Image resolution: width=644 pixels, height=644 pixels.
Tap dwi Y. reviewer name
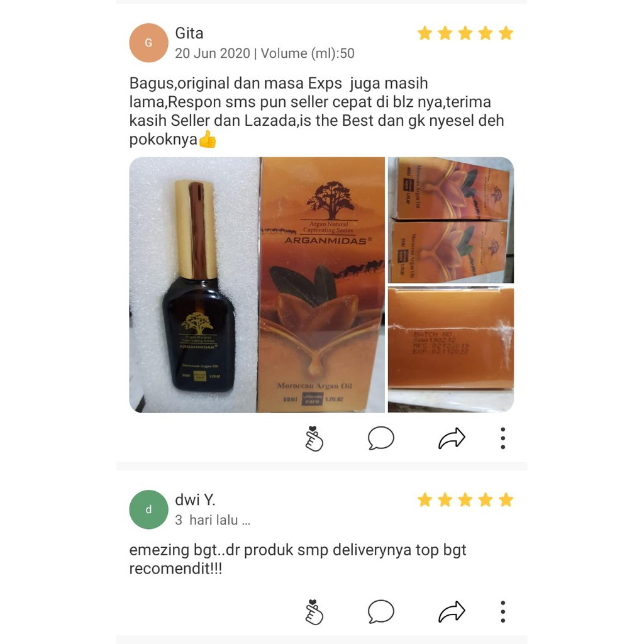pos(195,500)
